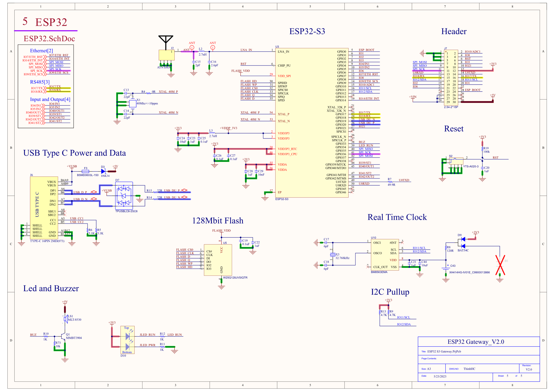Viewport: 555px width, 392px height.
Task: Select the USB TYPE C J6 connector
Action: (x=44, y=208)
